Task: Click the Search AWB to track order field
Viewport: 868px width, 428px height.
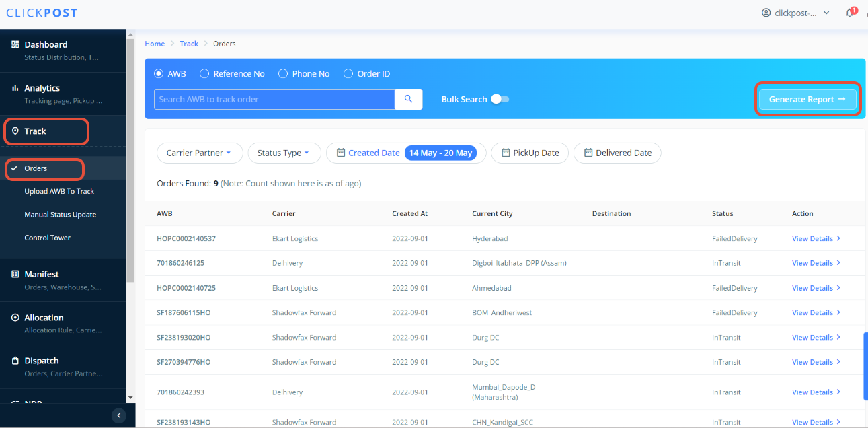Action: pos(274,99)
